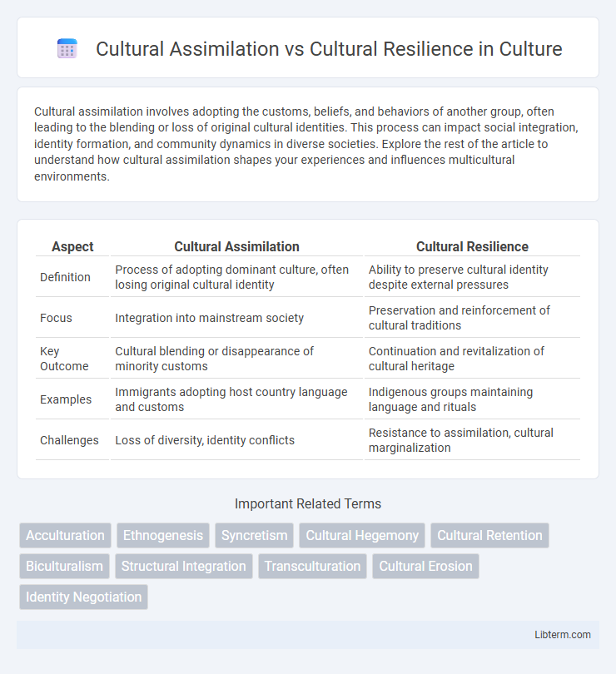The height and width of the screenshot is (674, 616).
Task: Visit the Libterm.com footer link
Action: pyautogui.click(x=563, y=634)
